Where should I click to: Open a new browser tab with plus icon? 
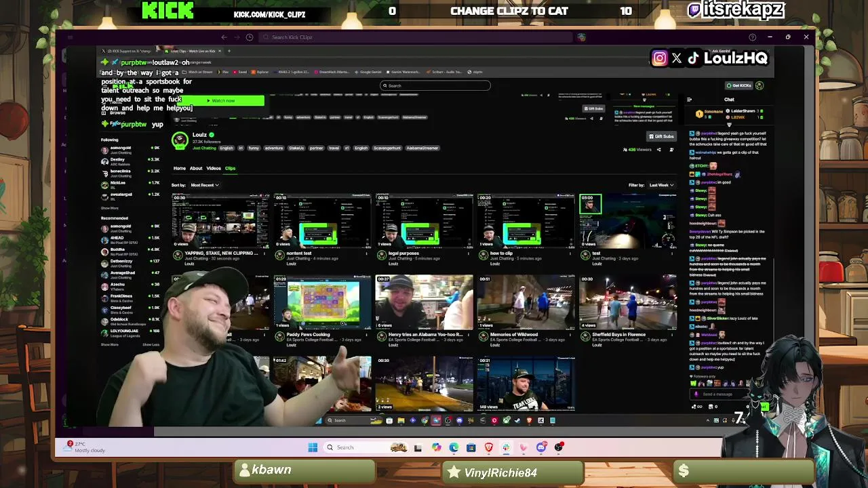click(229, 51)
